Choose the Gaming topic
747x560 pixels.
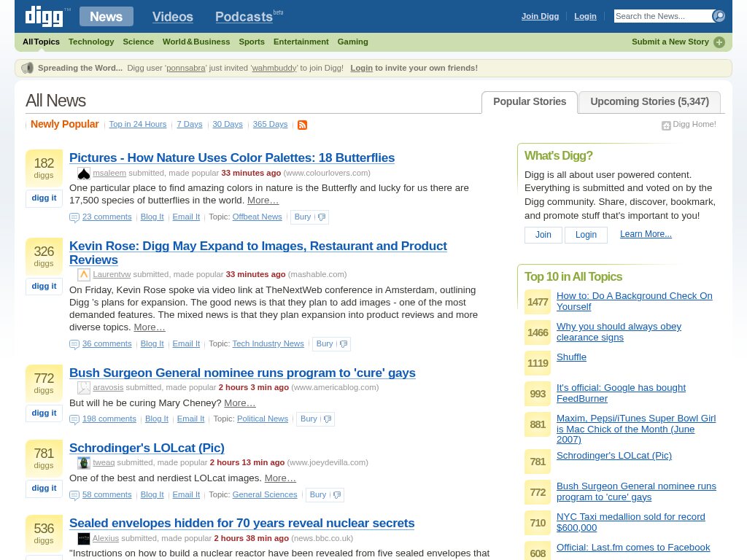352,42
